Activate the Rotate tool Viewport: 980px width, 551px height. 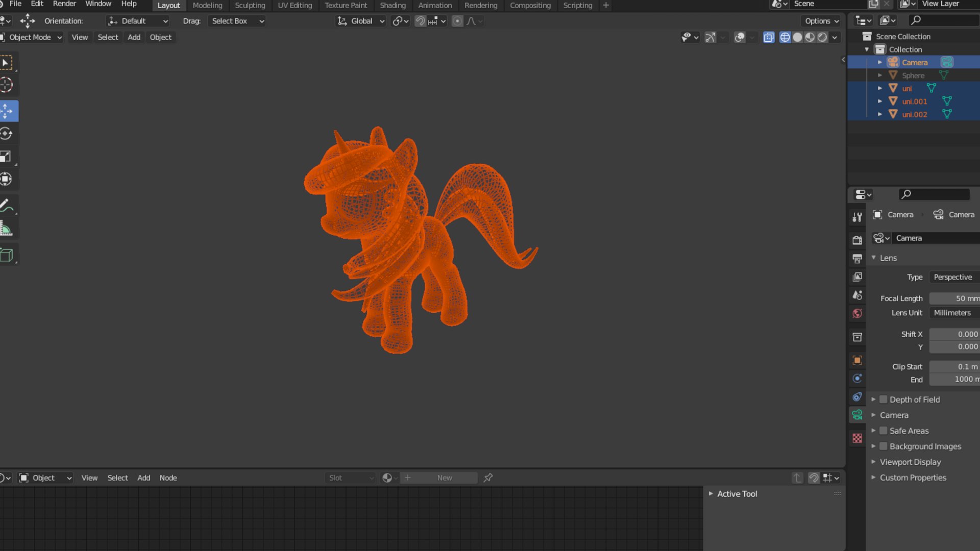[x=7, y=134]
